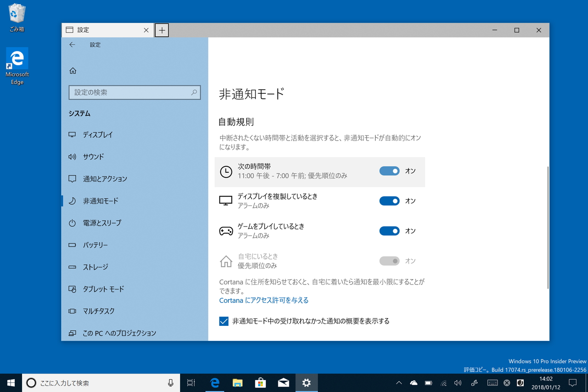Open the Mail app from the taskbar

click(x=283, y=382)
